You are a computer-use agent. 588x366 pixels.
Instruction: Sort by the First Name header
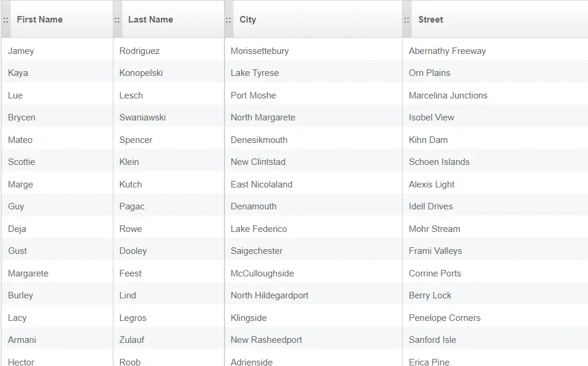pos(40,20)
